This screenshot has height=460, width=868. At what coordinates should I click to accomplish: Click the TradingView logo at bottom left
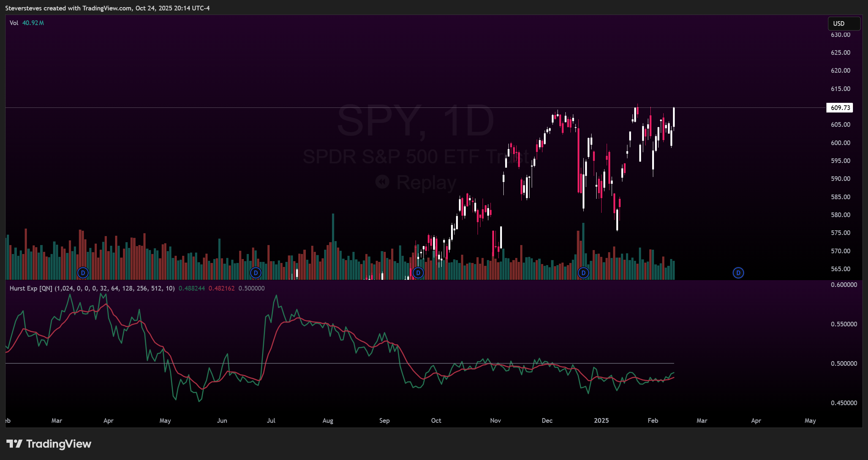[49, 444]
